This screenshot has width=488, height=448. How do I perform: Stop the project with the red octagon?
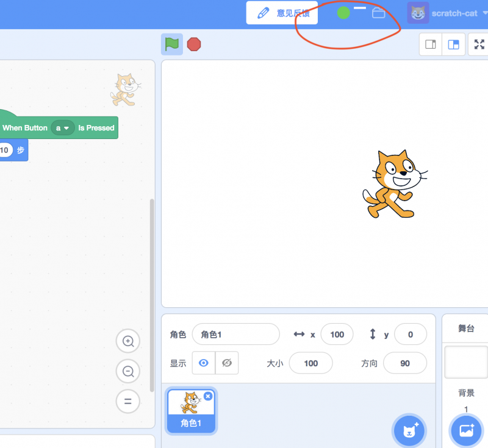194,44
